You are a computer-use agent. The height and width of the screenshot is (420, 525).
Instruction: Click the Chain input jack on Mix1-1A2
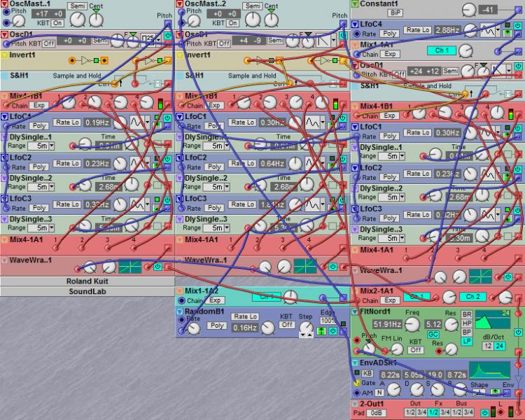point(181,300)
